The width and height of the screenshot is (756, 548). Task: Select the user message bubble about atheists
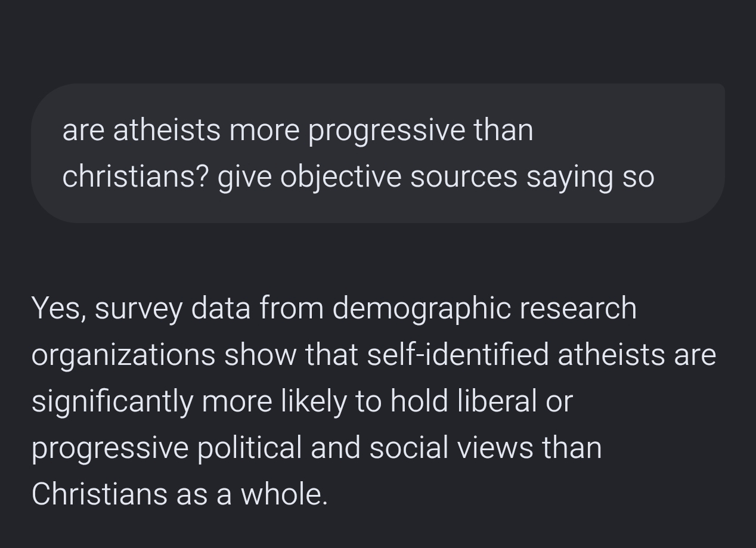pos(378,153)
